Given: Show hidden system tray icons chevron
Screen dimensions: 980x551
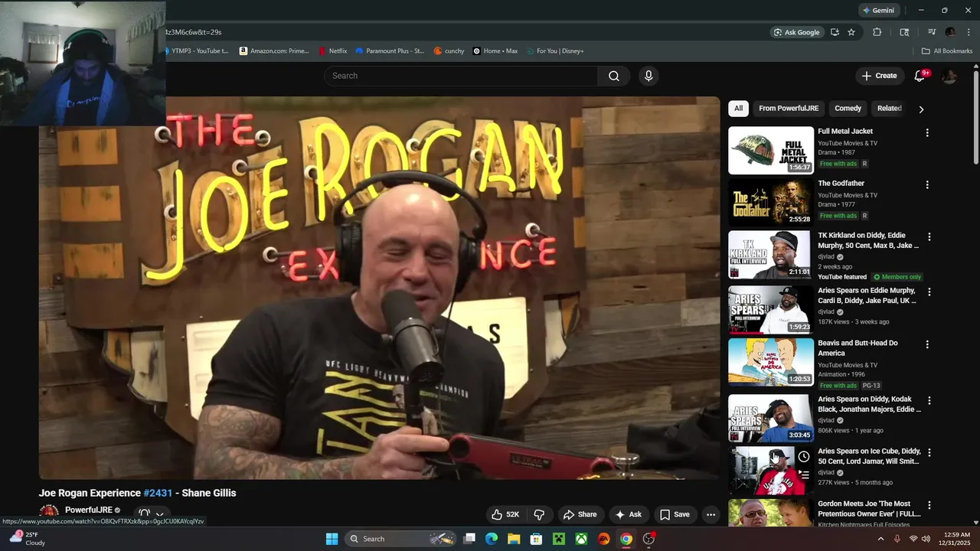Looking at the screenshot, I should [x=880, y=539].
